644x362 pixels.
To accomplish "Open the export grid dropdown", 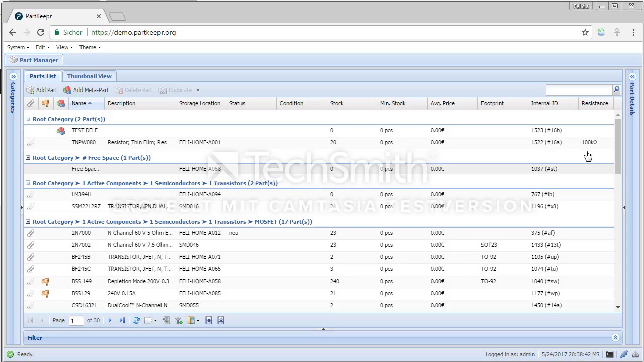I will pos(150,320).
